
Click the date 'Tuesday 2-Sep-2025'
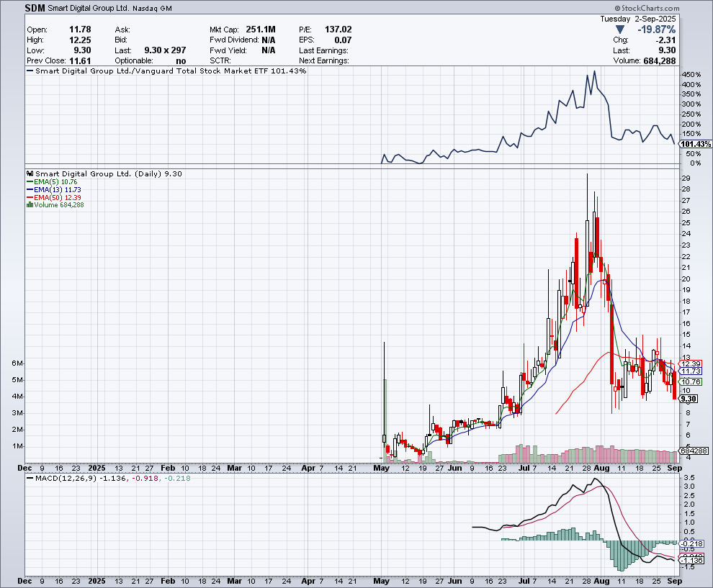pyautogui.click(x=638, y=19)
